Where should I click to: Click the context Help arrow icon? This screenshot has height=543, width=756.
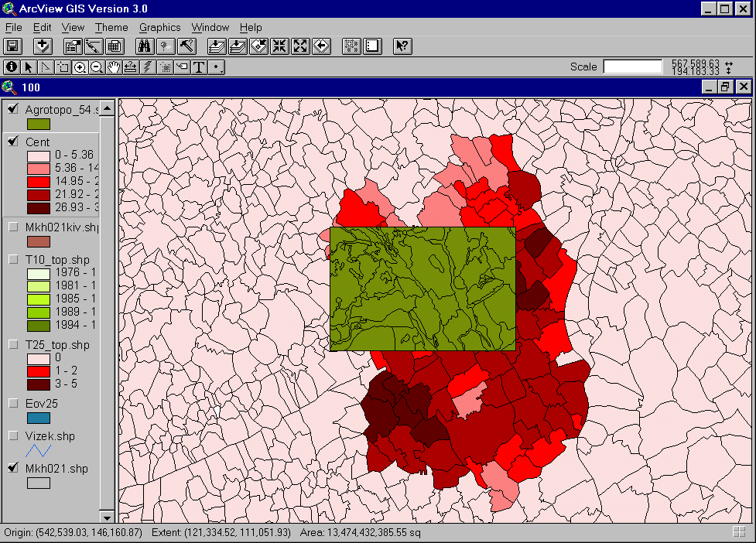402,46
